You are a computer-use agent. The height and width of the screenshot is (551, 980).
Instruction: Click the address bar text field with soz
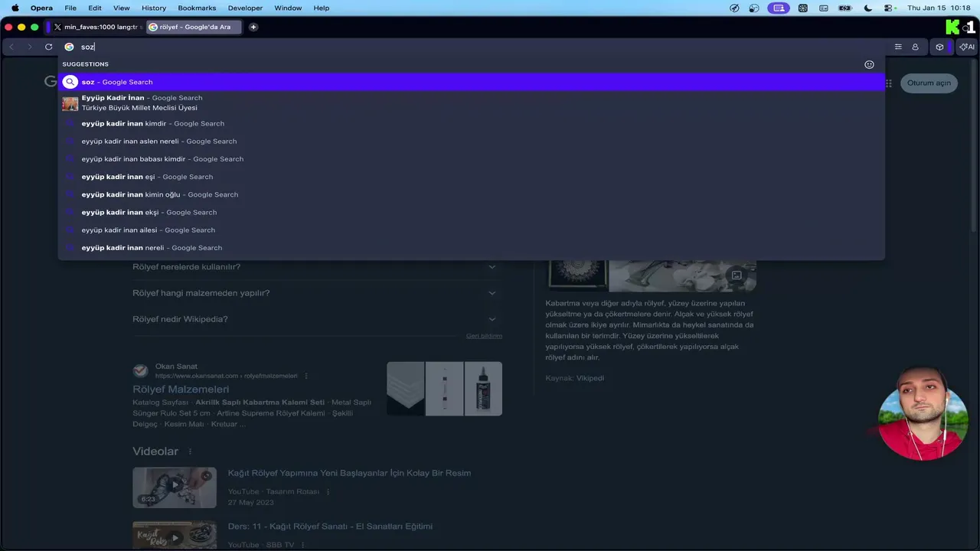pyautogui.click(x=475, y=47)
